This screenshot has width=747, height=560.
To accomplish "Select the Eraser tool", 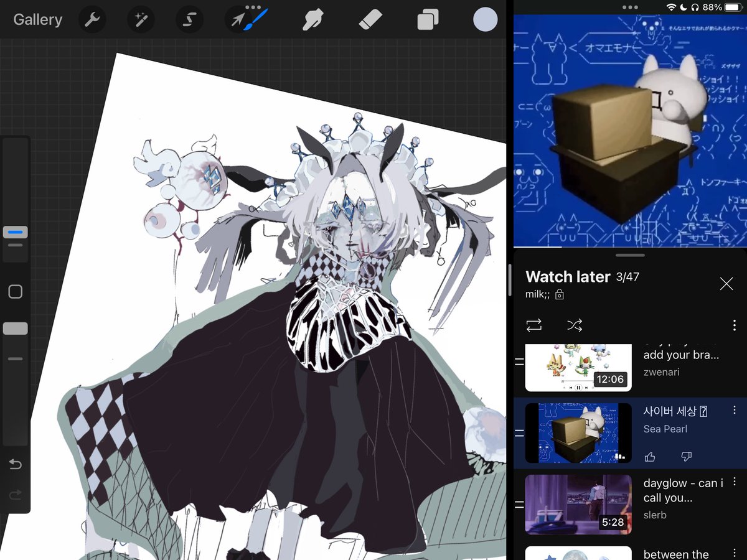I will tap(370, 20).
